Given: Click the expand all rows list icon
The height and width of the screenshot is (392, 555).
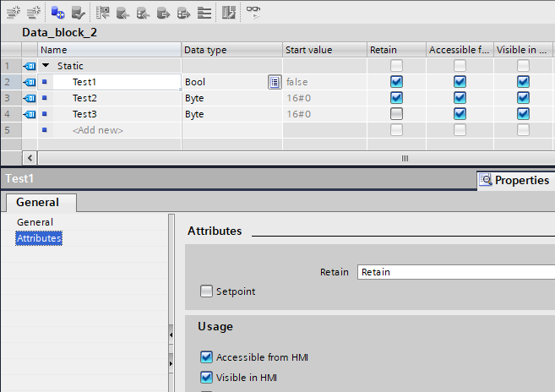Looking at the screenshot, I should pyautogui.click(x=204, y=12).
